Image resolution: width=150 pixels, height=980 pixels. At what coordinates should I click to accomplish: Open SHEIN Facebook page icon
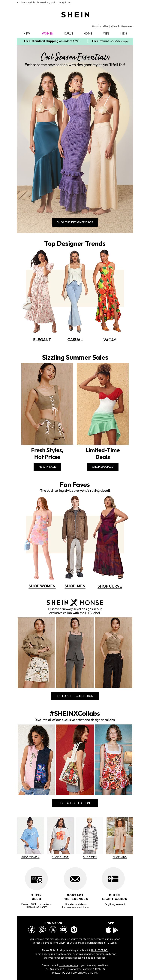(32, 929)
